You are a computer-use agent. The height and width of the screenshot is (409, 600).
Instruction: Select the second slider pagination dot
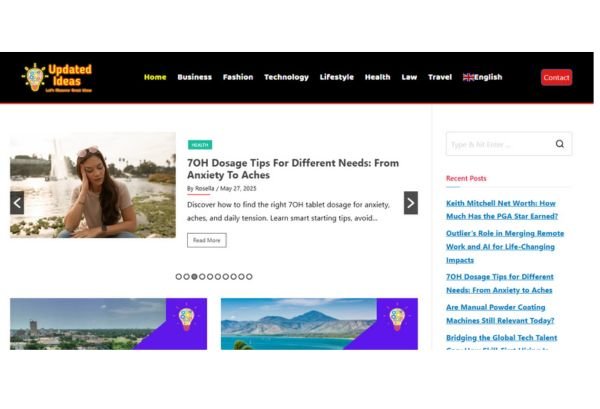[x=186, y=276]
